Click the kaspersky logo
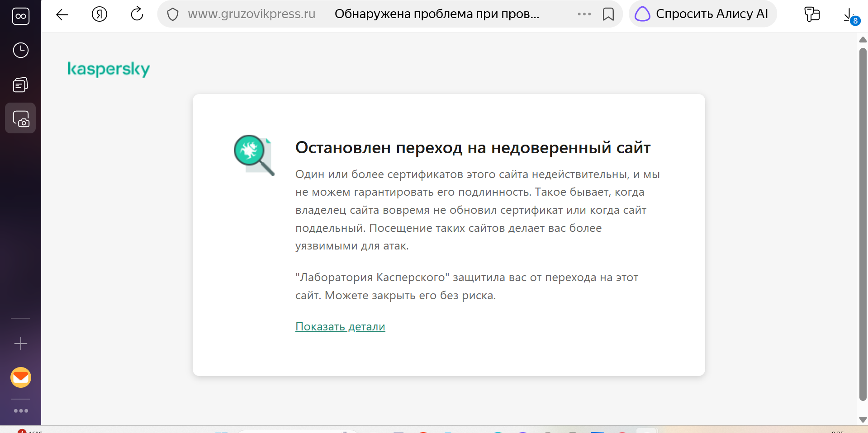Viewport: 868px width, 433px height. click(109, 69)
